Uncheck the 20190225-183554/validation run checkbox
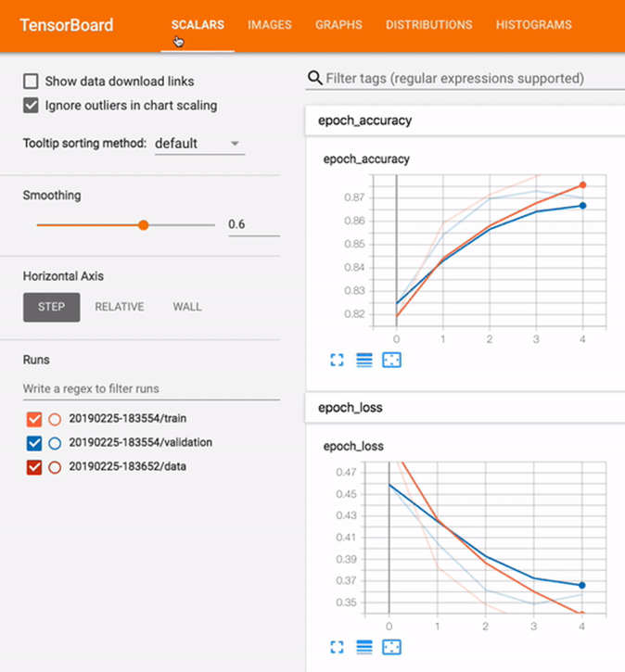The height and width of the screenshot is (672, 625). pos(34,443)
